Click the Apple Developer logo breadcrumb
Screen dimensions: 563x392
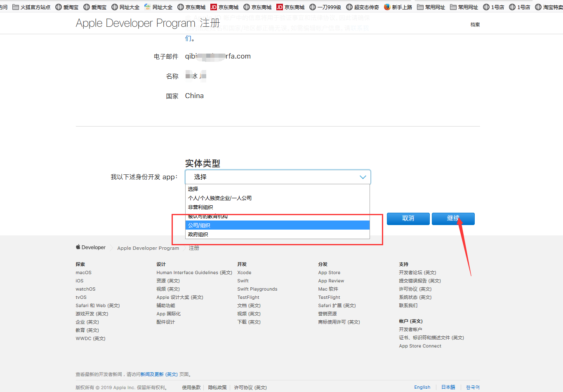90,247
